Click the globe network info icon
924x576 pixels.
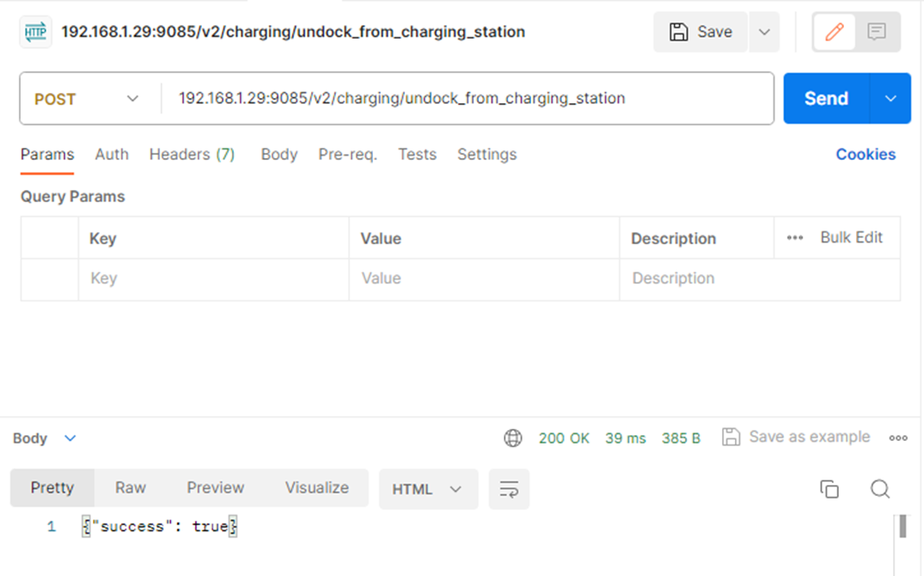pos(512,438)
